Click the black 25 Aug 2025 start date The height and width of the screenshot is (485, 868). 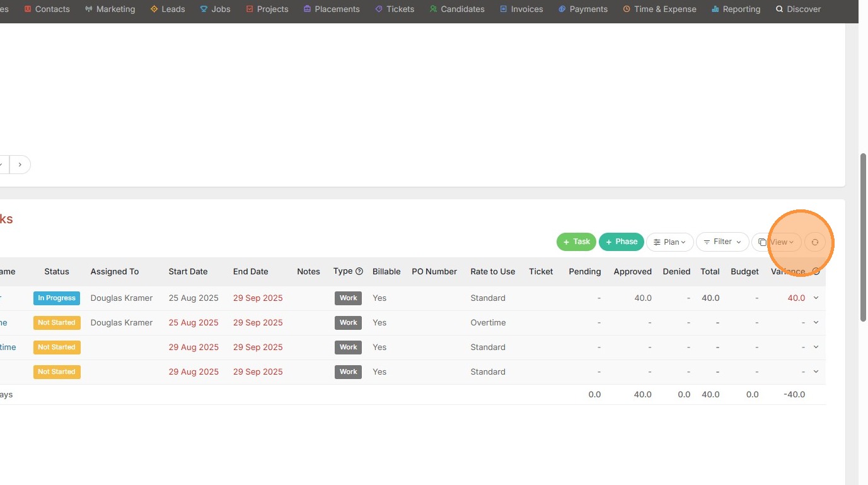click(x=194, y=298)
